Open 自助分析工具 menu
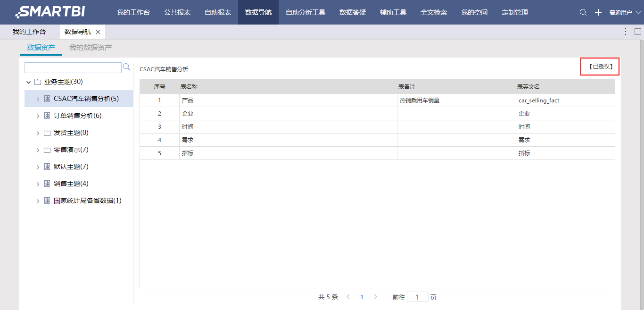This screenshot has width=644, height=310. pos(305,12)
